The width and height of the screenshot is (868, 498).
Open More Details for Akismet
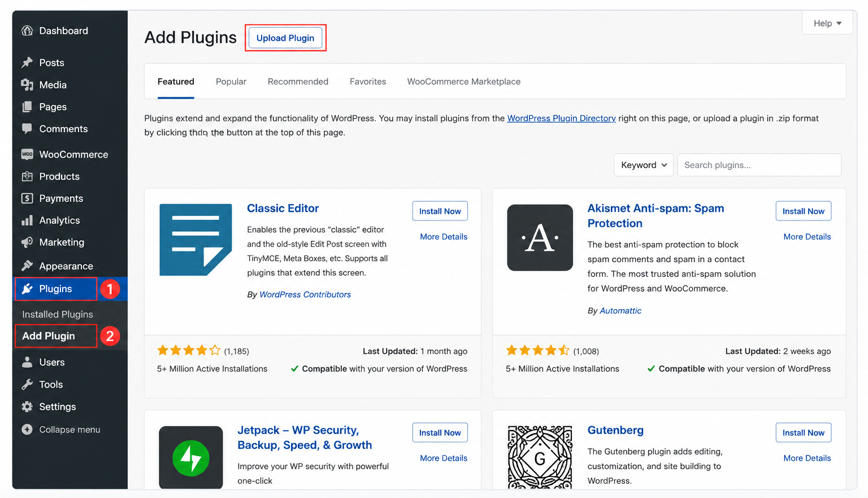(x=807, y=237)
